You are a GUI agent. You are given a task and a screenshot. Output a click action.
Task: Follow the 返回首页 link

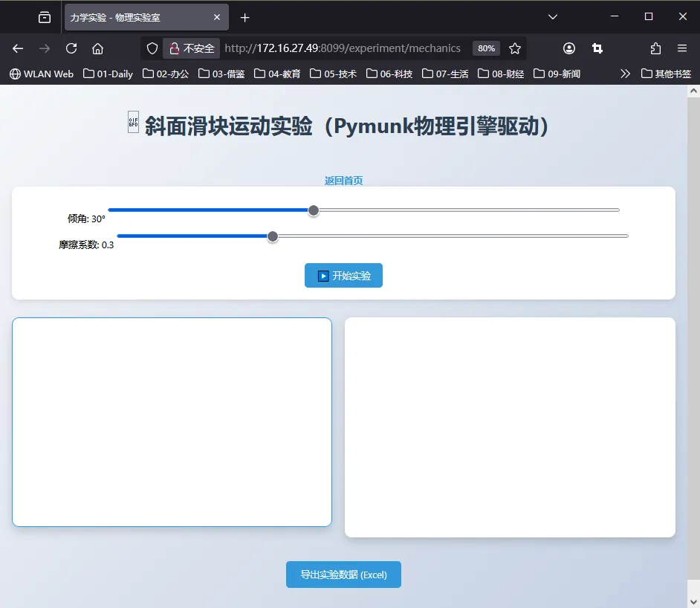(x=343, y=181)
